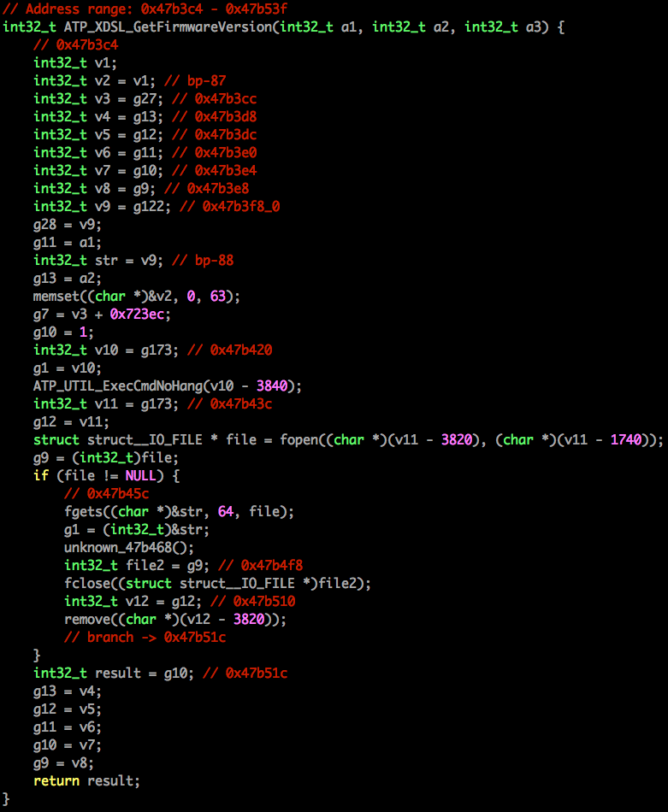
Task: Select the statement "g12 = v5;"
Action: 68,709
